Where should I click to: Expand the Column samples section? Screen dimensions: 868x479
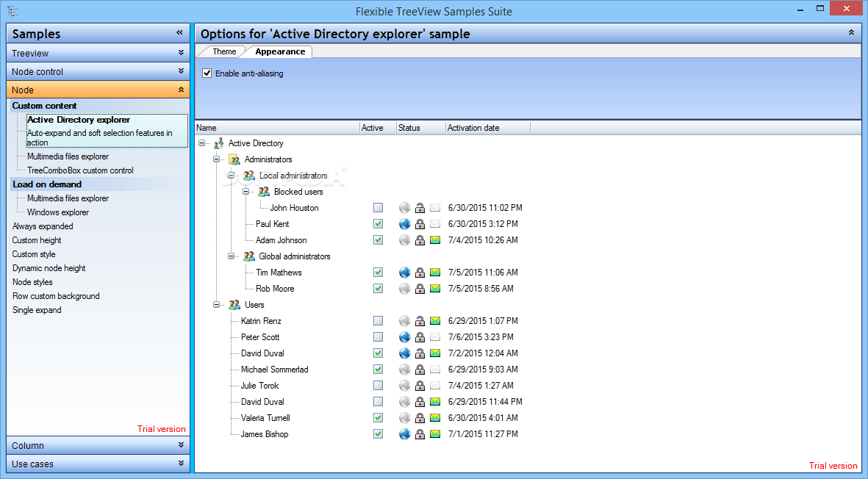pyautogui.click(x=98, y=445)
